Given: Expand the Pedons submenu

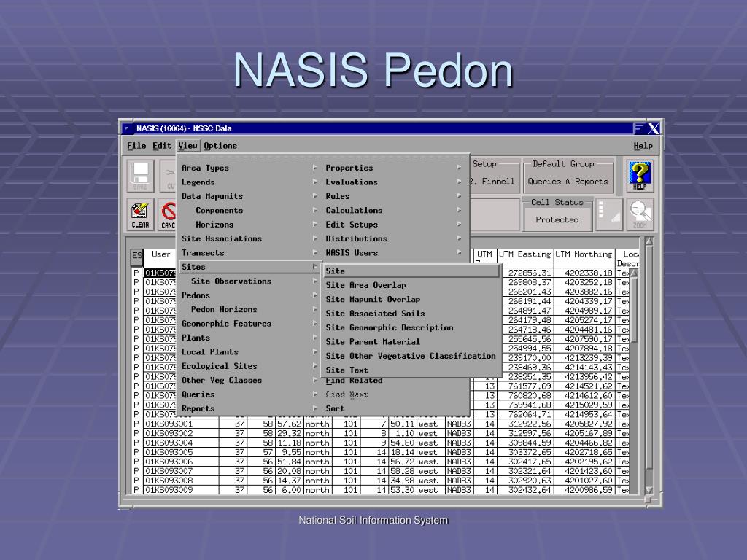Looking at the screenshot, I should coord(249,295).
